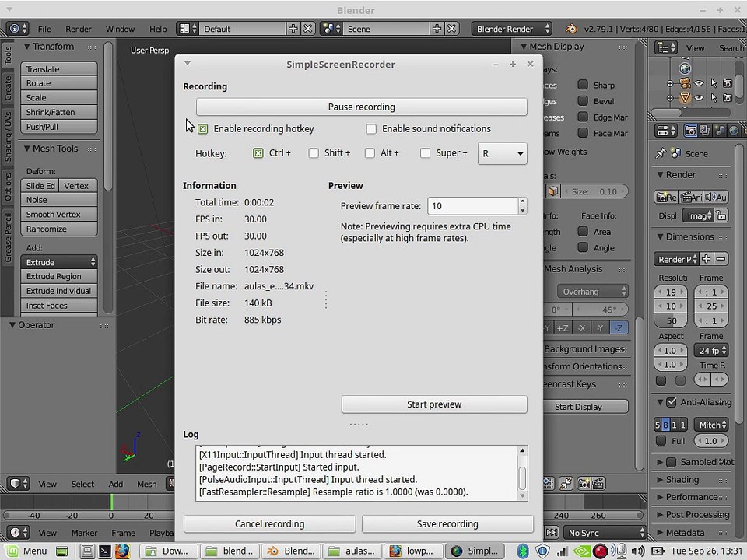
Task: Open the timeline editor type clock icon
Action: click(19, 532)
